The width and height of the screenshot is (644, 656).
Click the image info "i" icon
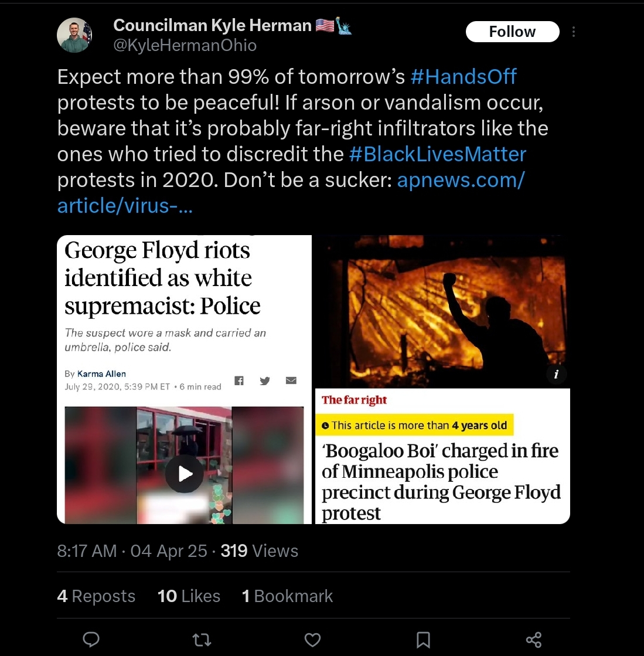point(556,375)
